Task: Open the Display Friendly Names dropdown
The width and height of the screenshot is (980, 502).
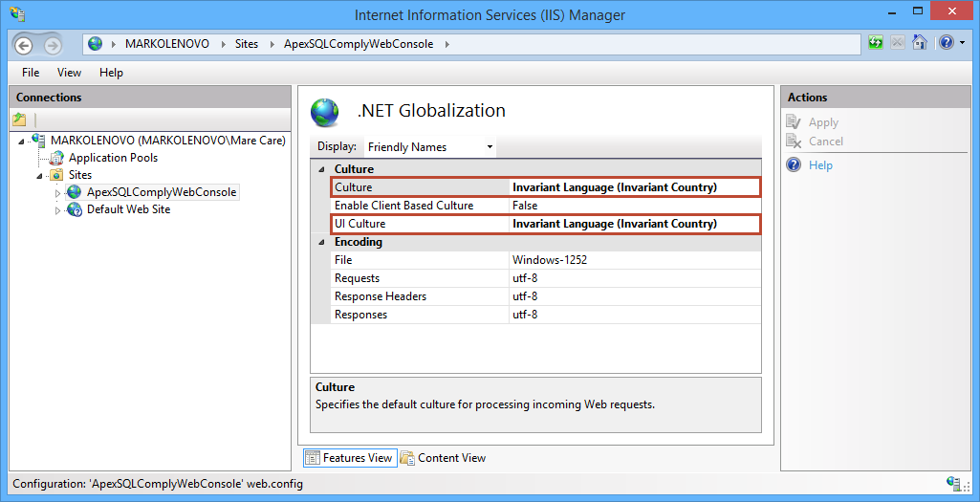Action: [x=430, y=147]
